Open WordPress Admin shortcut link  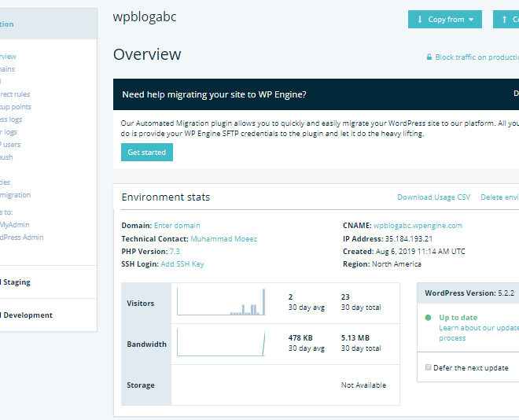tap(21, 238)
